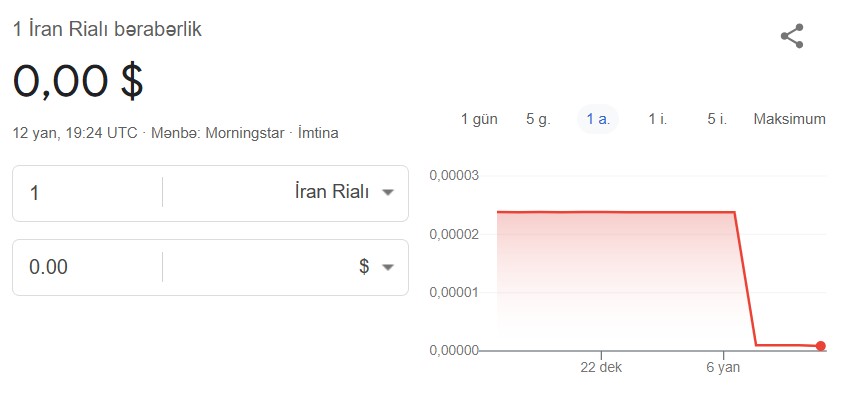849x400 pixels.
Task: Expand the $ target currency dropdown
Action: pos(377,267)
